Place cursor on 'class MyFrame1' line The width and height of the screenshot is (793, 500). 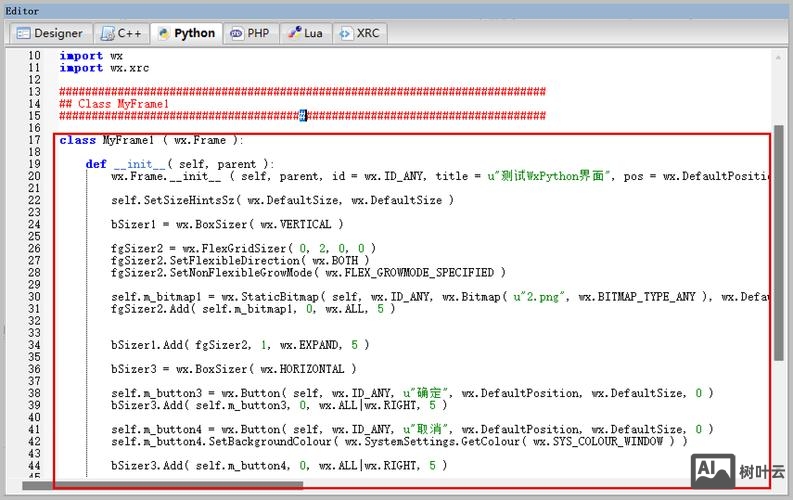(150, 141)
